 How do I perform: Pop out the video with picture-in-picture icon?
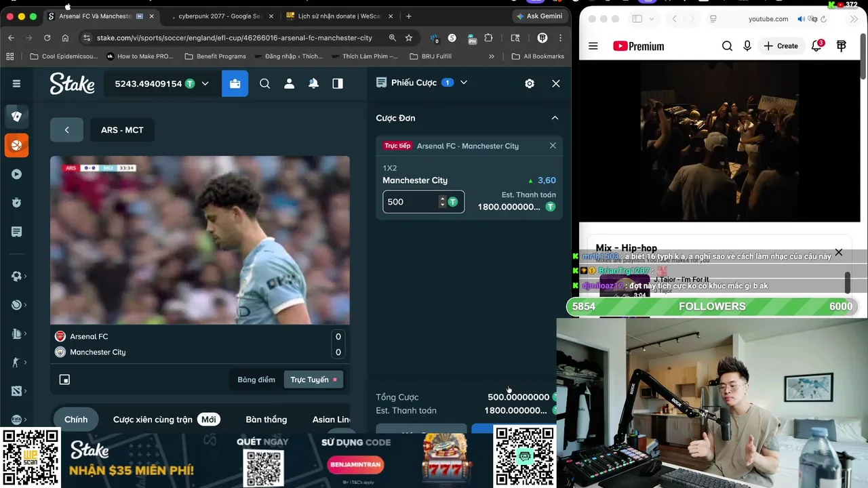64,380
